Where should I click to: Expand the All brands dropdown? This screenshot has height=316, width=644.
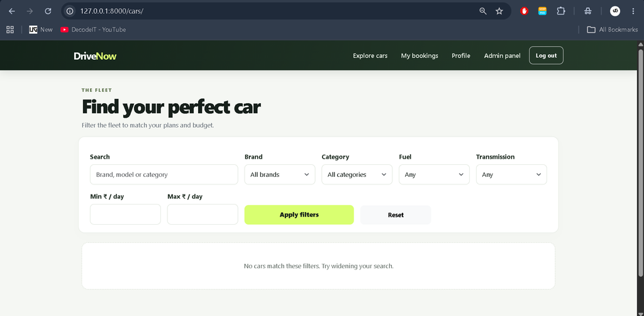tap(280, 174)
